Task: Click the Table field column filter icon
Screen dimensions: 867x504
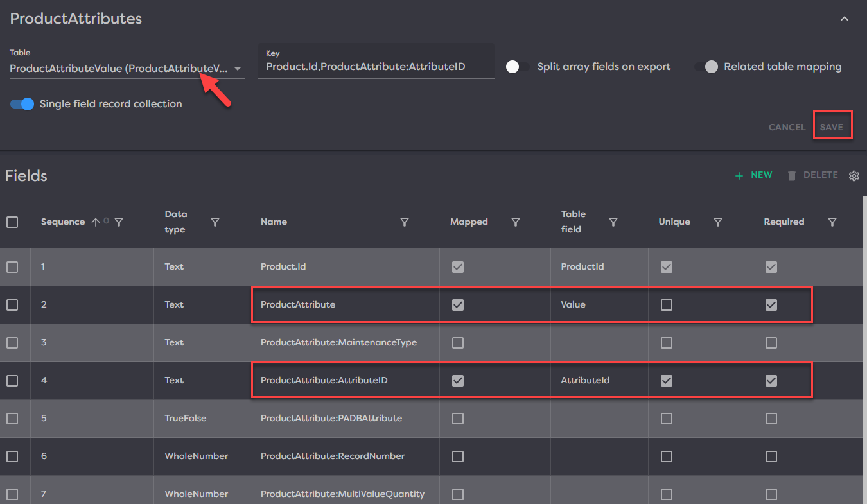Action: [x=613, y=222]
